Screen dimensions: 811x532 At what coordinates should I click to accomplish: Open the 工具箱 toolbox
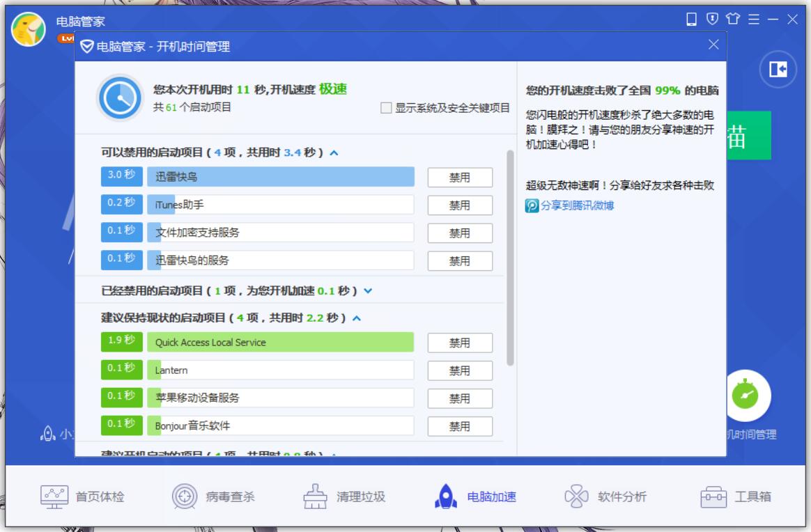click(733, 497)
